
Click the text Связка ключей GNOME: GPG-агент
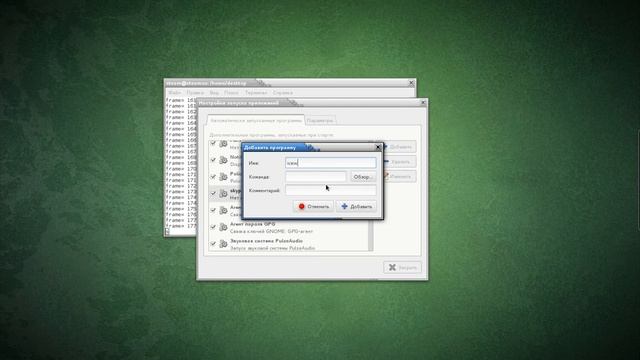[x=271, y=231]
